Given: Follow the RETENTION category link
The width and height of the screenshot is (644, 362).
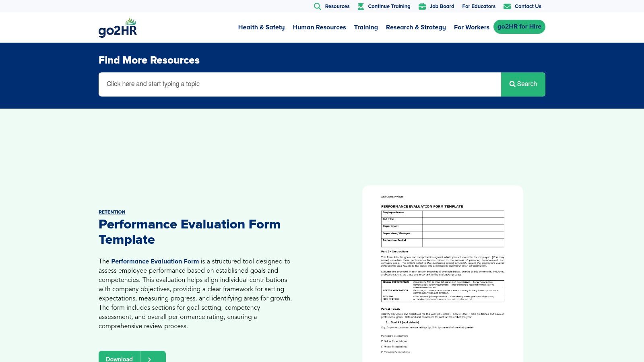Looking at the screenshot, I should 112,212.
